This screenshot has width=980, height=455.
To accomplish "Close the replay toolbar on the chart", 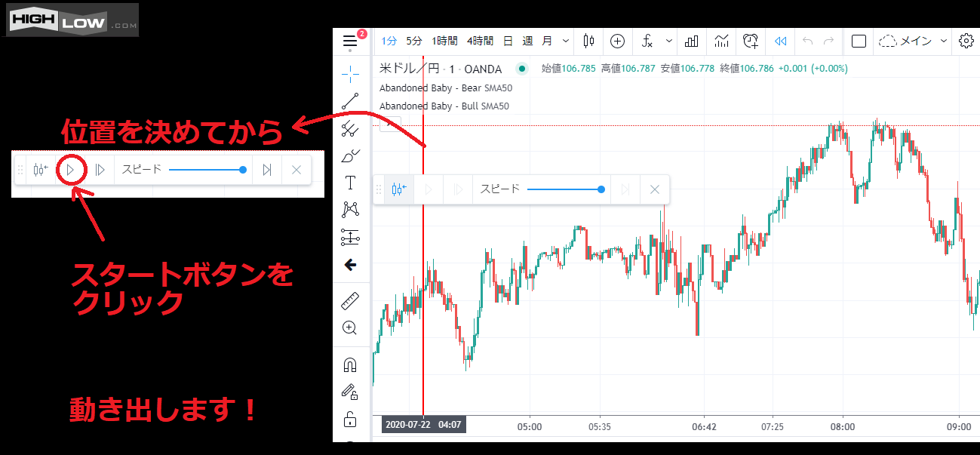I will click(x=655, y=189).
